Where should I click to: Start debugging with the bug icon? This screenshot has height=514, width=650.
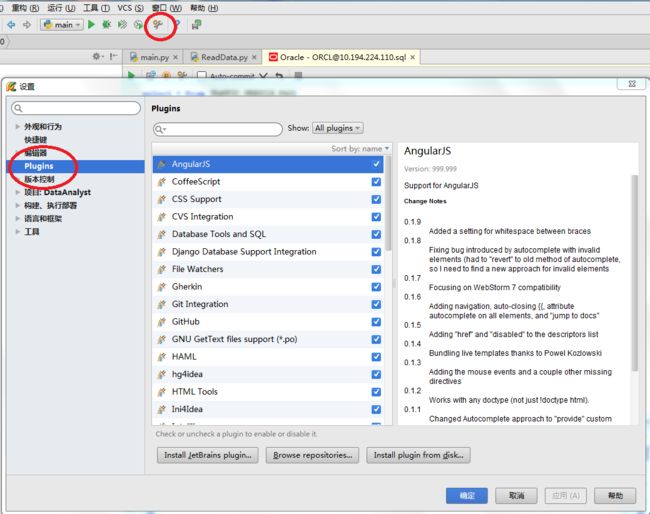[x=107, y=25]
